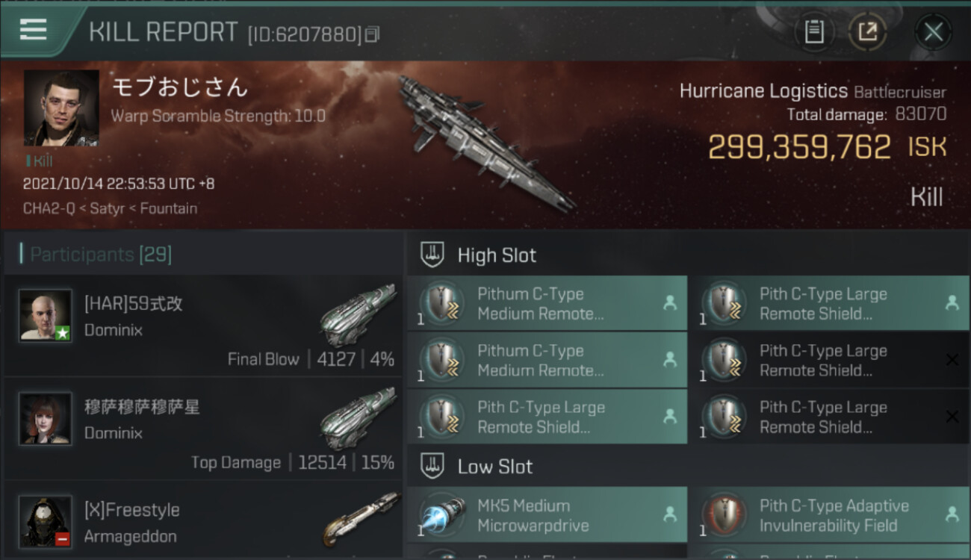Open the hamburger menu
Screen dimensions: 971x560
pos(34,30)
